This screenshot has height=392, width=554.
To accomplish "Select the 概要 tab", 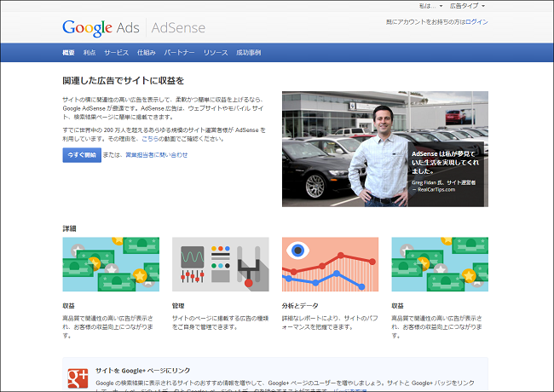I will (68, 53).
